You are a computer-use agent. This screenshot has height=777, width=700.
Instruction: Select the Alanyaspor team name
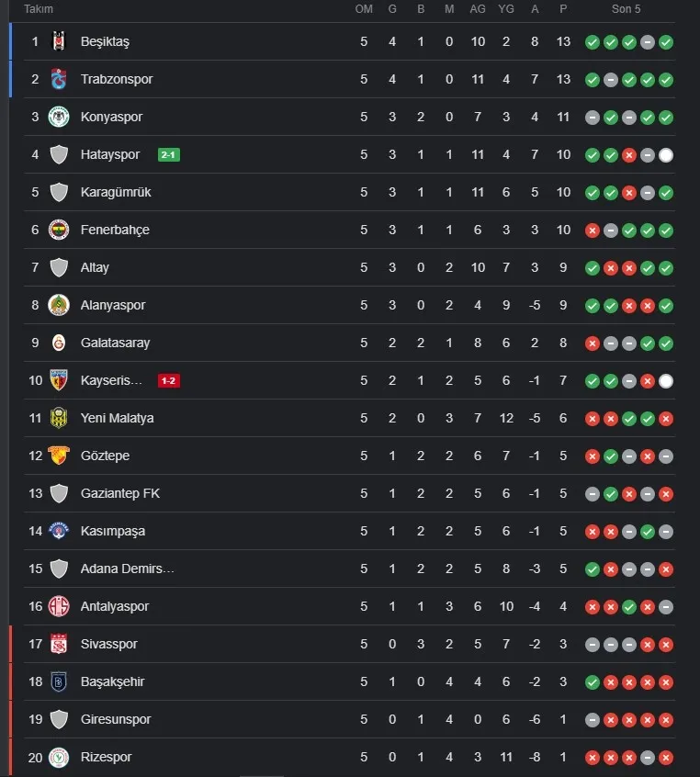tap(113, 305)
